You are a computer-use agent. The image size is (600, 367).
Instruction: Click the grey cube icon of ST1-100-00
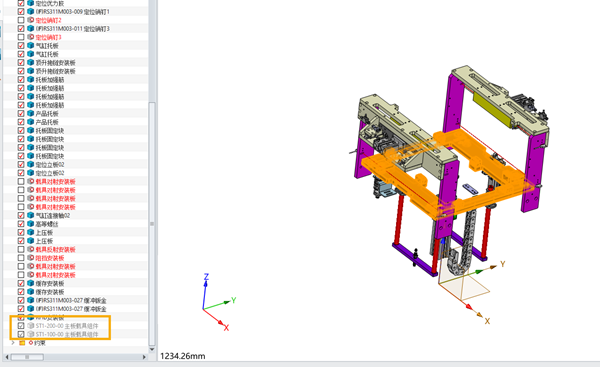31,334
